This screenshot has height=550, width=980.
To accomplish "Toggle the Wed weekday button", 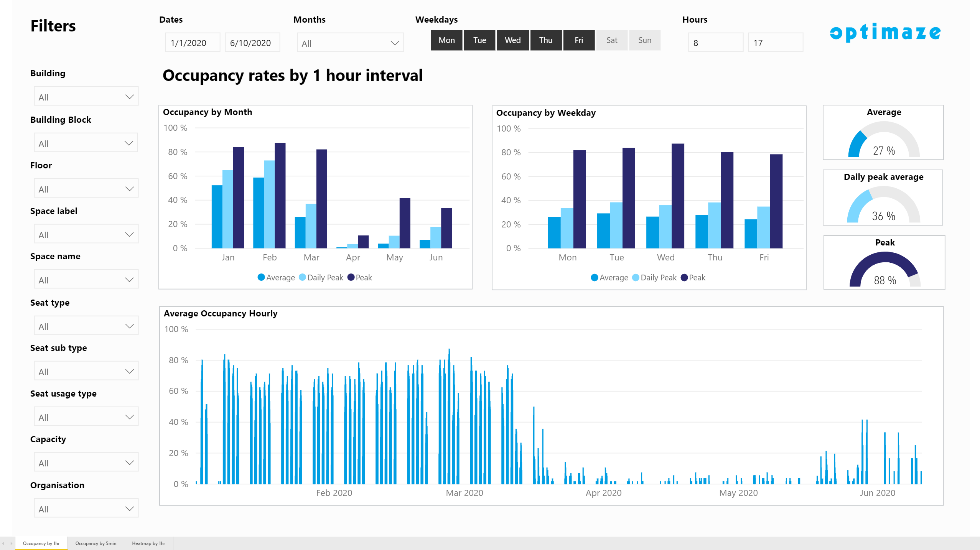I will click(512, 40).
